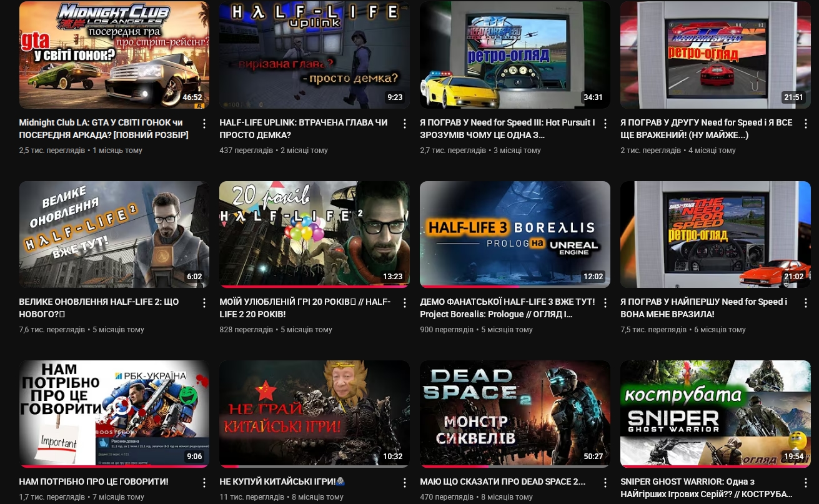
Task: Click '7,6 тис. переглядів • 5 місяців тому' text
Action: [x=82, y=330]
